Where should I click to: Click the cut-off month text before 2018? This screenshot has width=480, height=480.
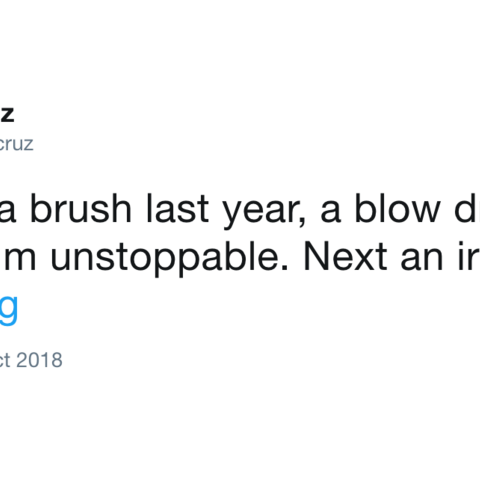coord(5,360)
